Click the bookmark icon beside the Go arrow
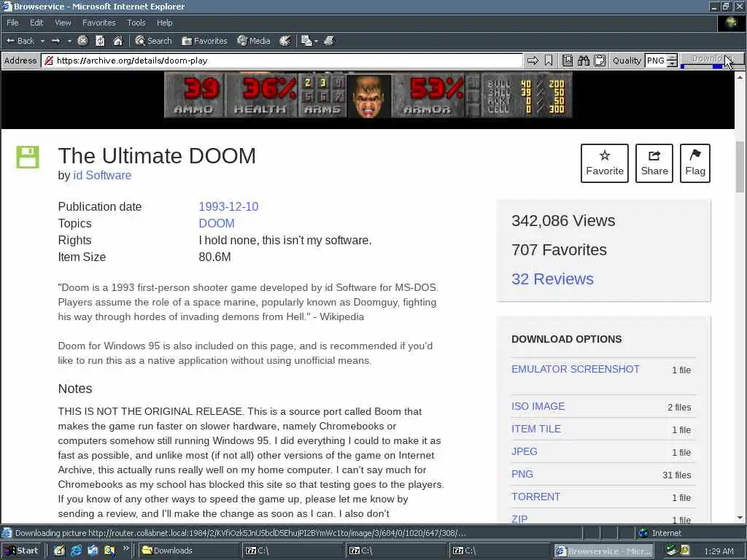This screenshot has height=560, width=747. [x=549, y=61]
